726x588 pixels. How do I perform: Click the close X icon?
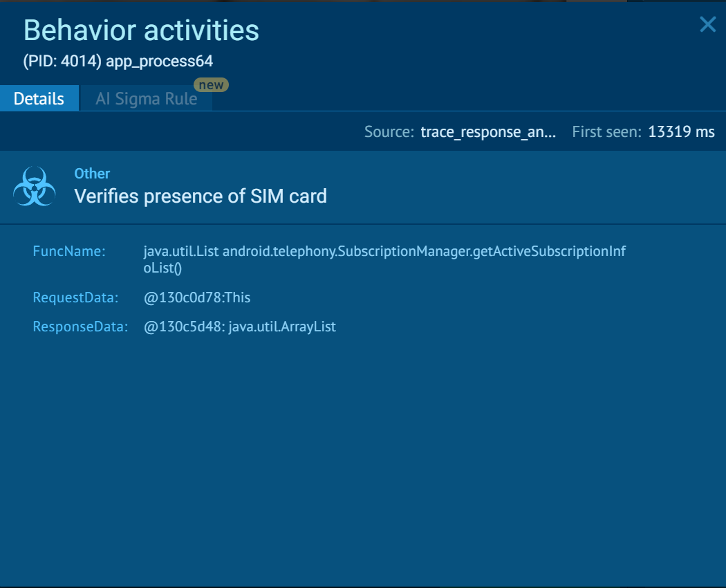(707, 24)
